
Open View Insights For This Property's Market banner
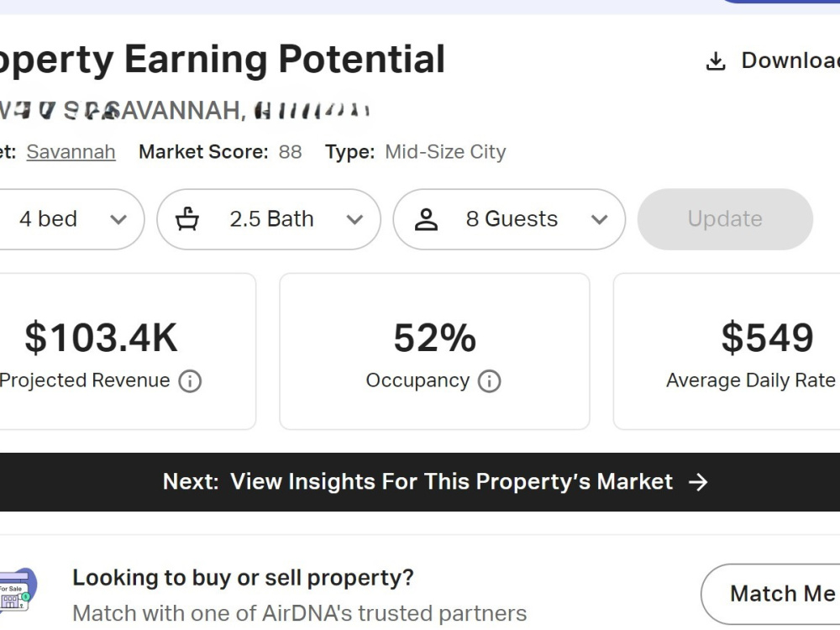[420, 482]
